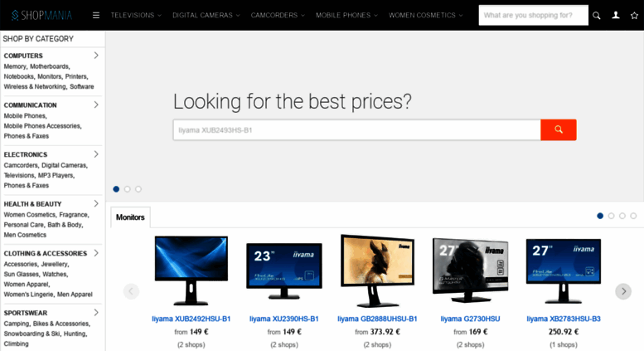Open the Motherboards subcategory link
This screenshot has height=351, width=644.
coord(49,66)
